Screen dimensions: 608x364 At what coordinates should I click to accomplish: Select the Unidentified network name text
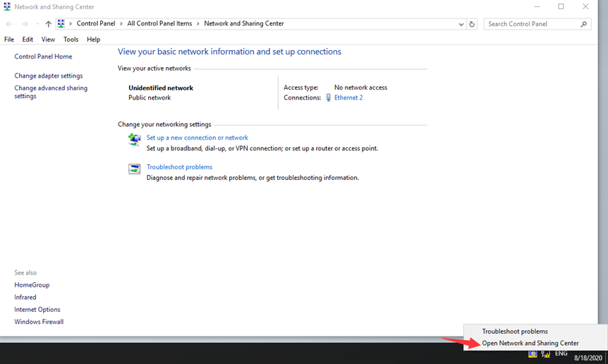point(161,88)
